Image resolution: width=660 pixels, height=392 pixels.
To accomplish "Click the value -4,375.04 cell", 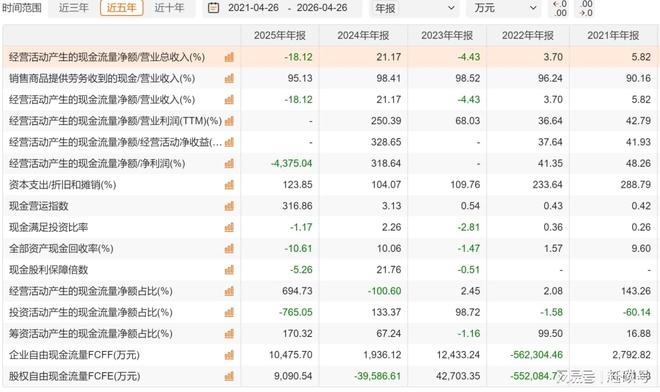I will (292, 163).
